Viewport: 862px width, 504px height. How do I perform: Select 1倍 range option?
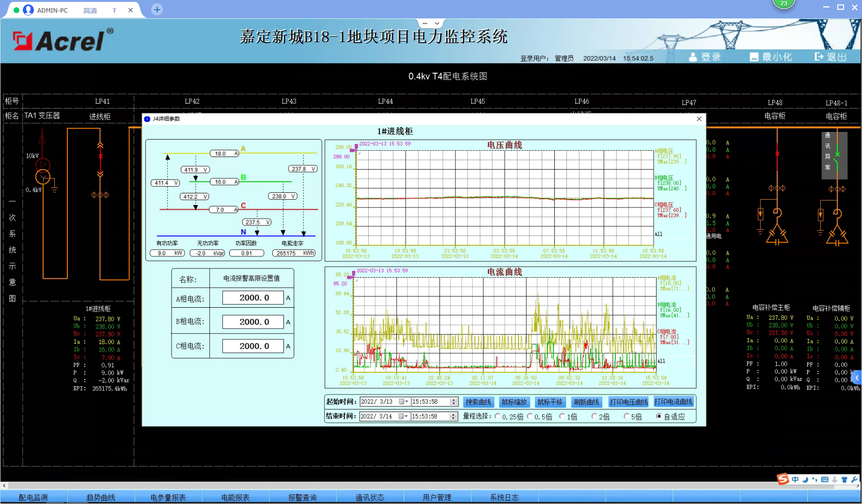click(x=562, y=416)
